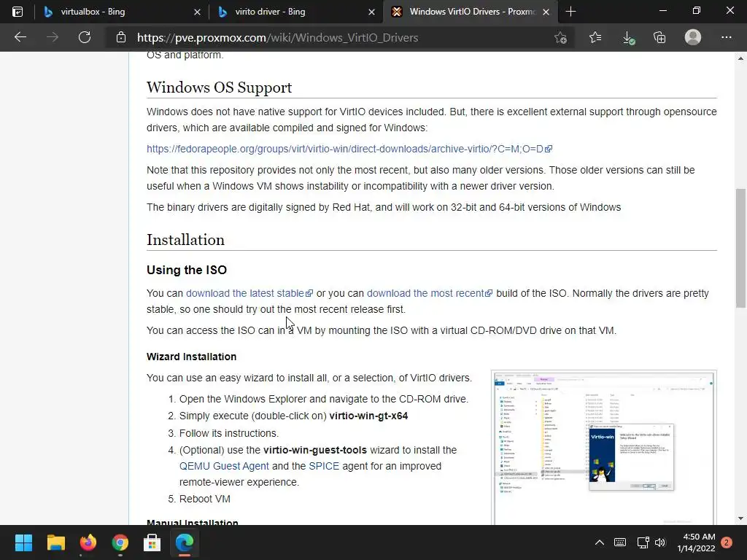Click the page vertical scrollbar thumb
The width and height of the screenshot is (747, 560).
click(740, 248)
